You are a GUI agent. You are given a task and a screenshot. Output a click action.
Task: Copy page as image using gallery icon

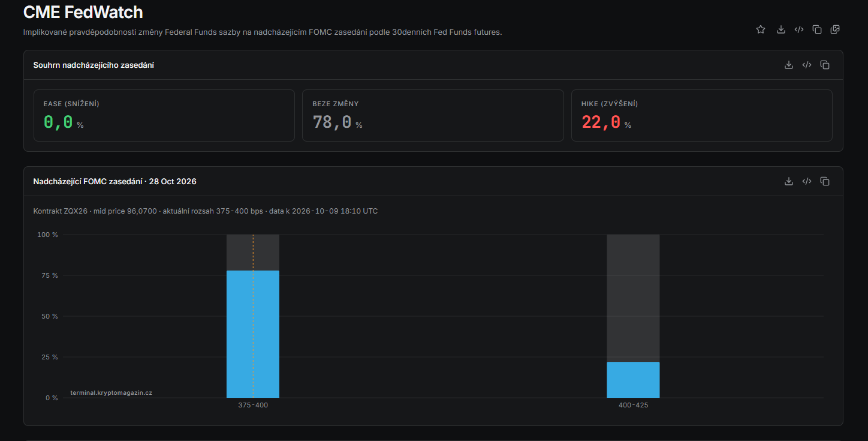point(835,29)
